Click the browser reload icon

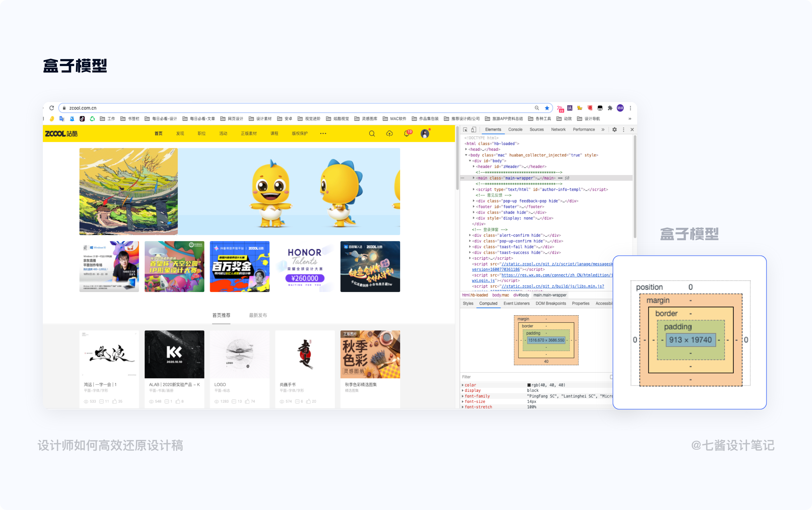[52, 108]
